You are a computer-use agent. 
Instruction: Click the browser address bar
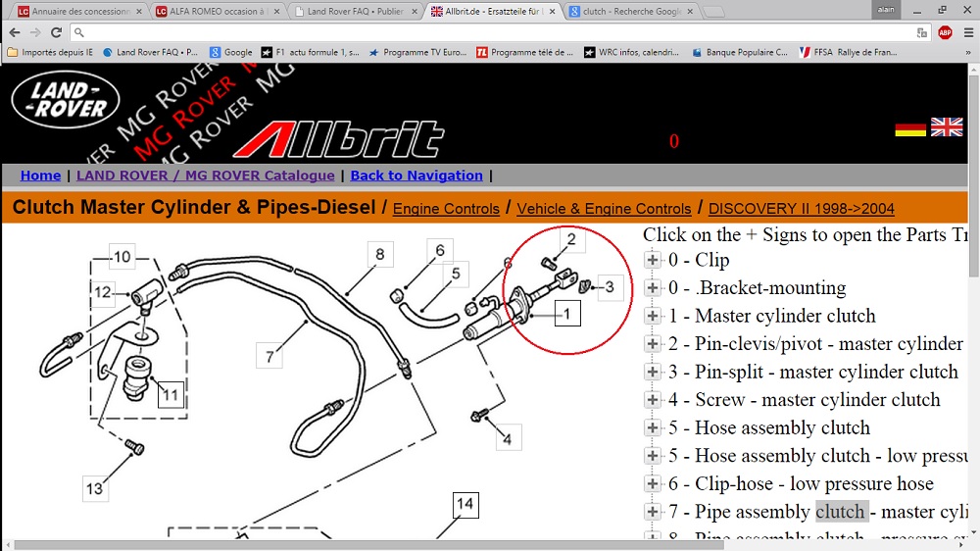(x=490, y=32)
